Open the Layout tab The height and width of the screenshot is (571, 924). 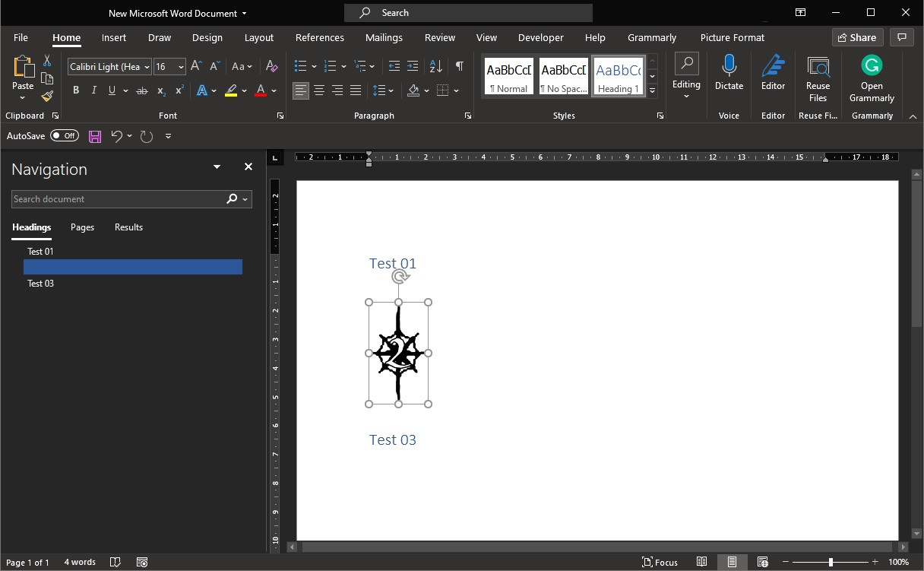(258, 37)
